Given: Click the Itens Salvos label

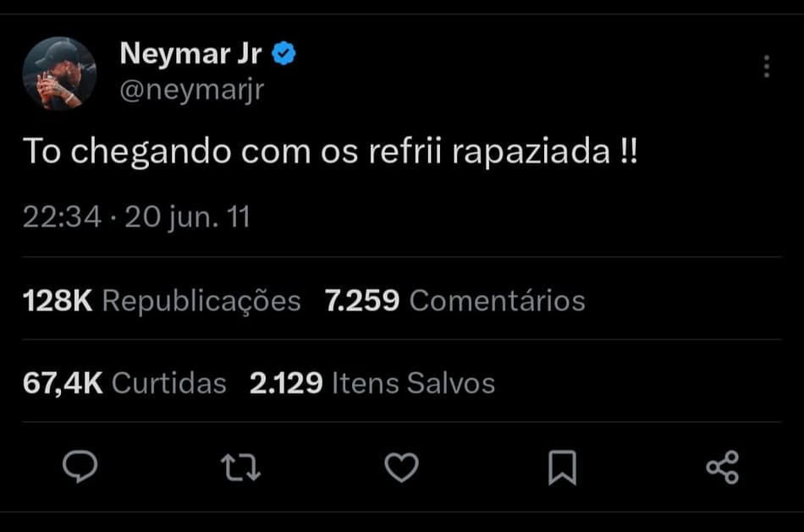Looking at the screenshot, I should click(x=413, y=383).
